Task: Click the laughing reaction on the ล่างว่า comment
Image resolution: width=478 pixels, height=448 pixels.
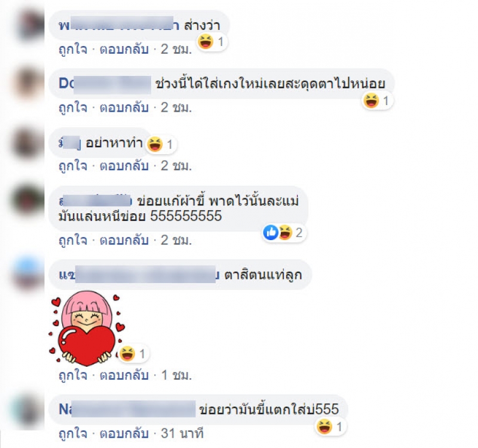Action: point(206,41)
